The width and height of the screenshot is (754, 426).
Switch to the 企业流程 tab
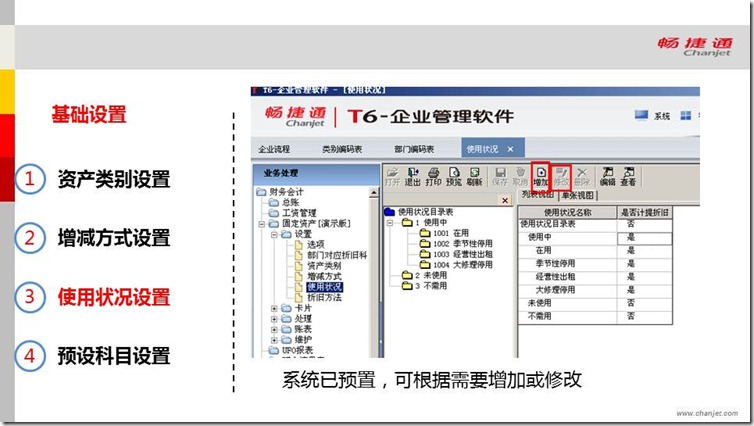point(274,149)
